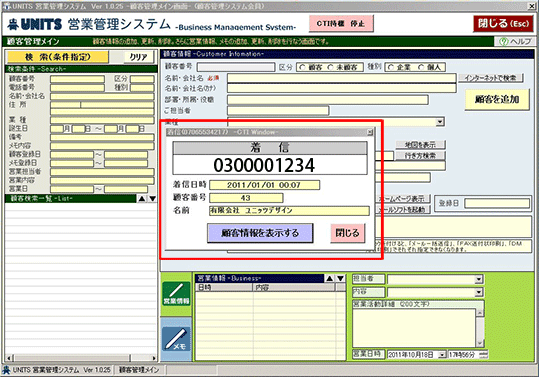Screen dimensions: 539x377
Task: Open the ヘルプ help icon
Action: (x=515, y=42)
